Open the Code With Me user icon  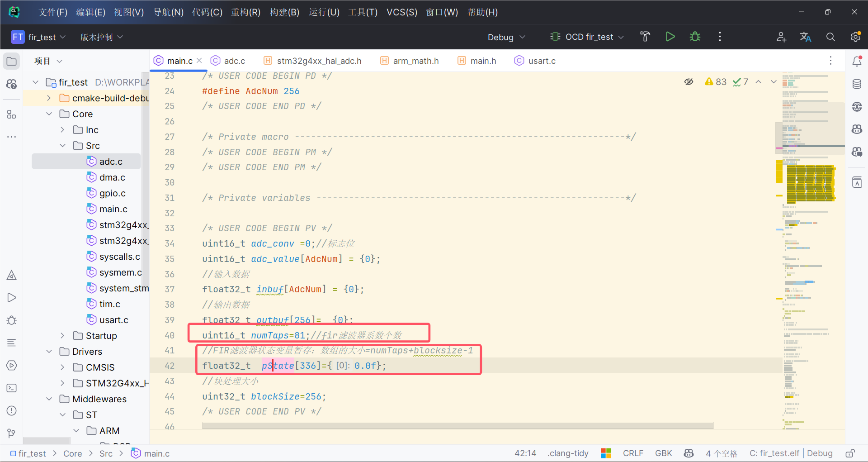pyautogui.click(x=781, y=37)
